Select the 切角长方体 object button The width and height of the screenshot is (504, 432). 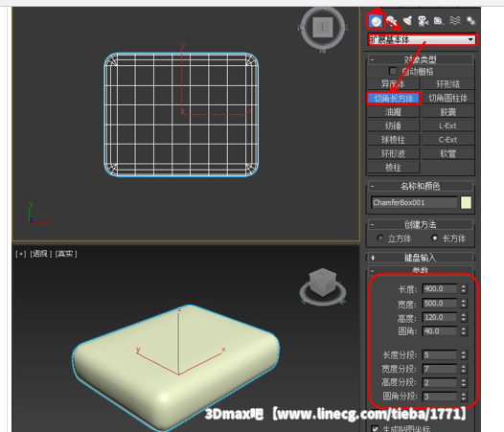[x=394, y=98]
